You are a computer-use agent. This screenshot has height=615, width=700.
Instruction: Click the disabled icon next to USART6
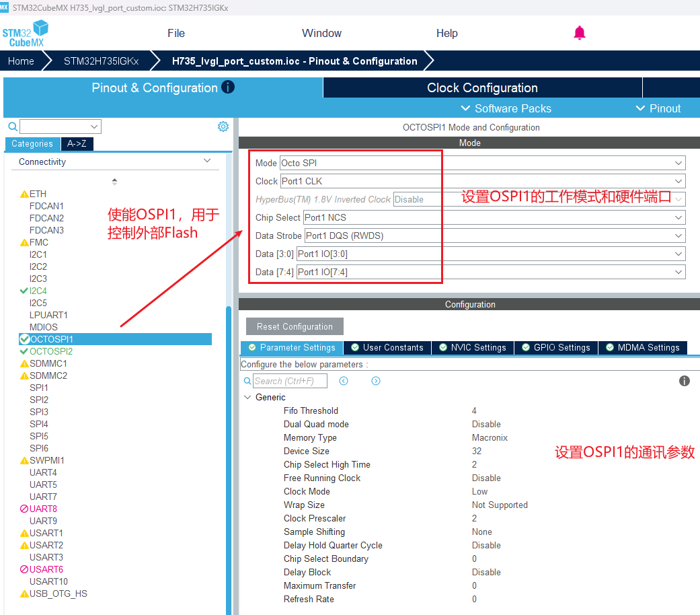point(24,569)
